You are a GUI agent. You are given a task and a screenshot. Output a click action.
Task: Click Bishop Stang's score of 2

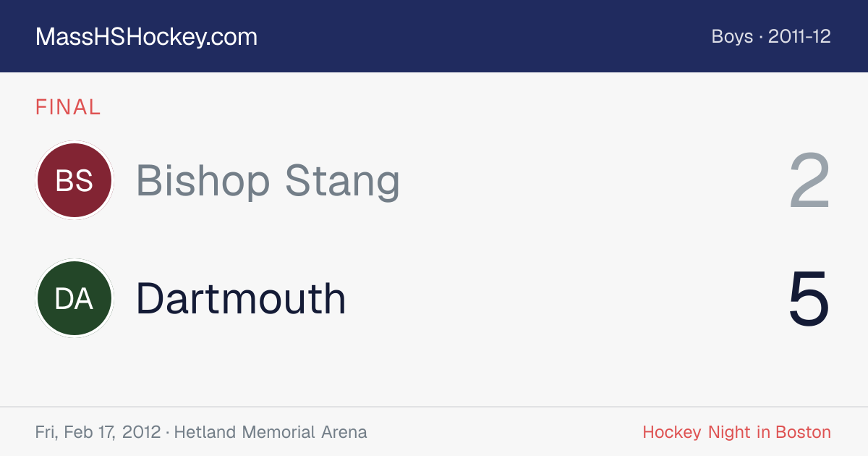point(809,180)
